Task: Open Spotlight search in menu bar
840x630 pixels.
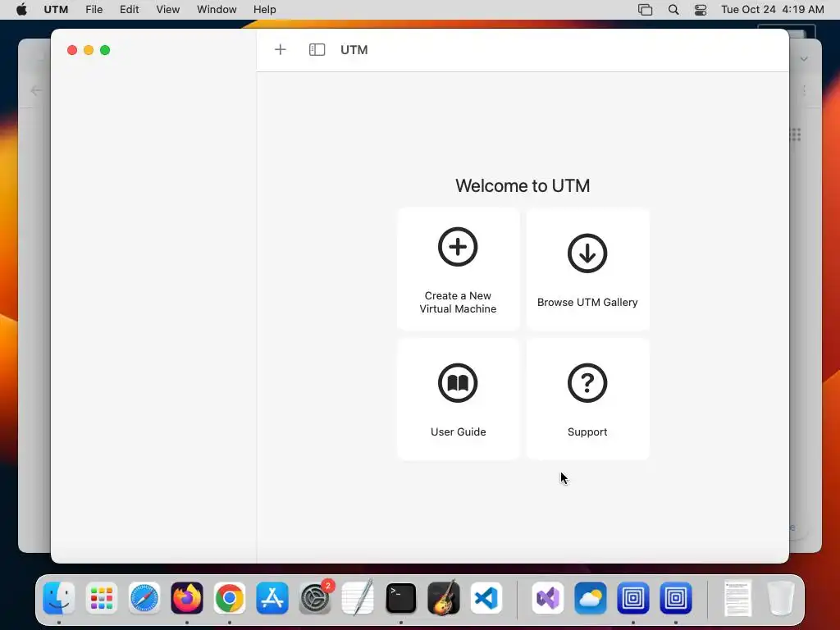Action: tap(673, 10)
